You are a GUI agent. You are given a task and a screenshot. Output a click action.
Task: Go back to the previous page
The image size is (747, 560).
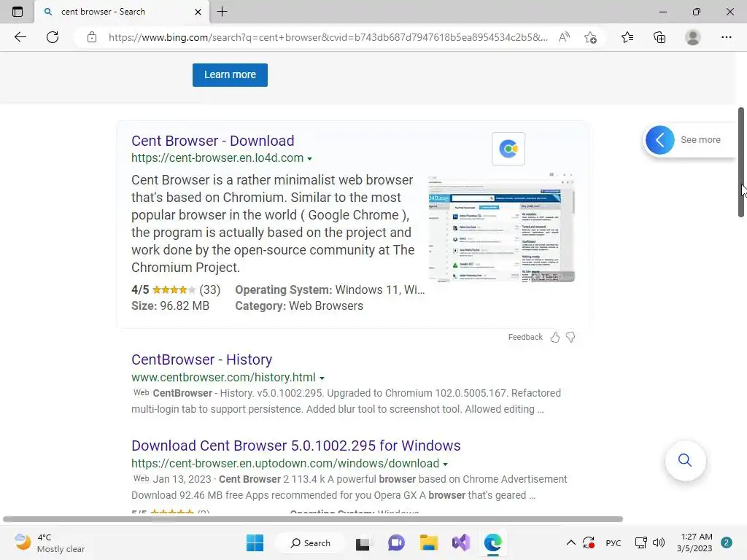pyautogui.click(x=20, y=37)
